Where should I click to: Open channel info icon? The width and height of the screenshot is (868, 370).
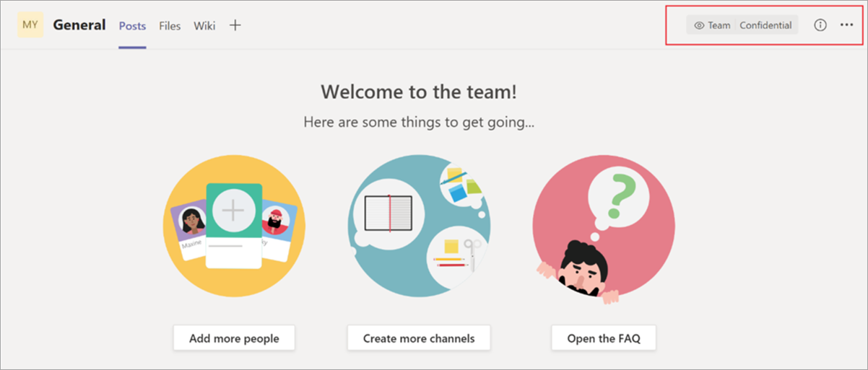[820, 25]
